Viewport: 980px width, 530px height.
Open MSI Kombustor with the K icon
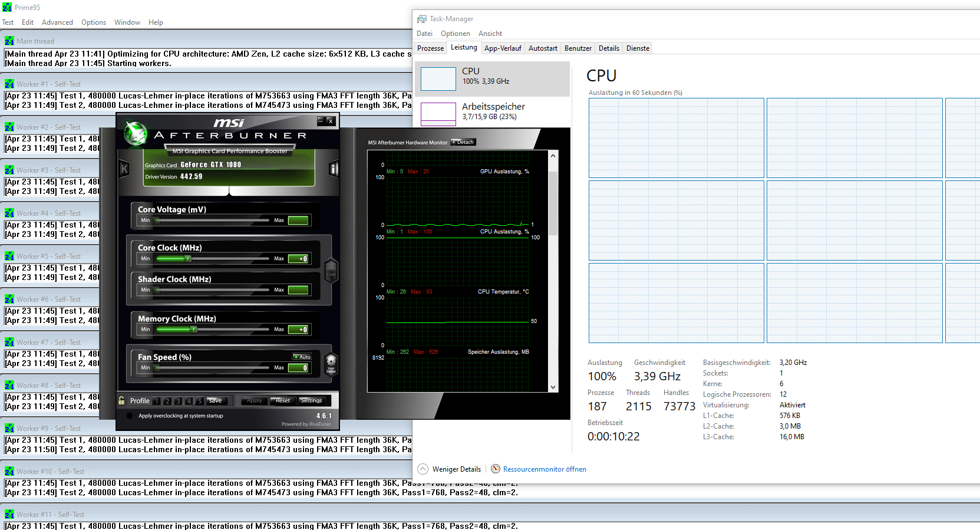(x=124, y=169)
